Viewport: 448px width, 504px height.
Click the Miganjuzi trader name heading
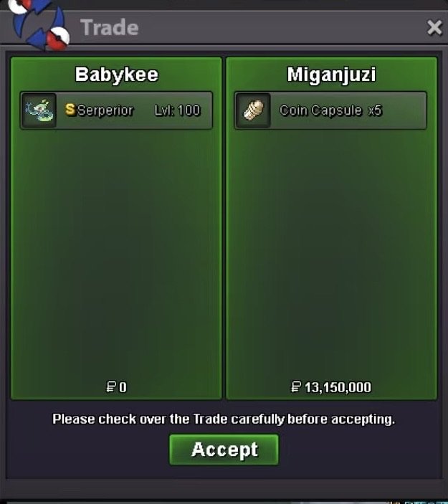tap(331, 75)
